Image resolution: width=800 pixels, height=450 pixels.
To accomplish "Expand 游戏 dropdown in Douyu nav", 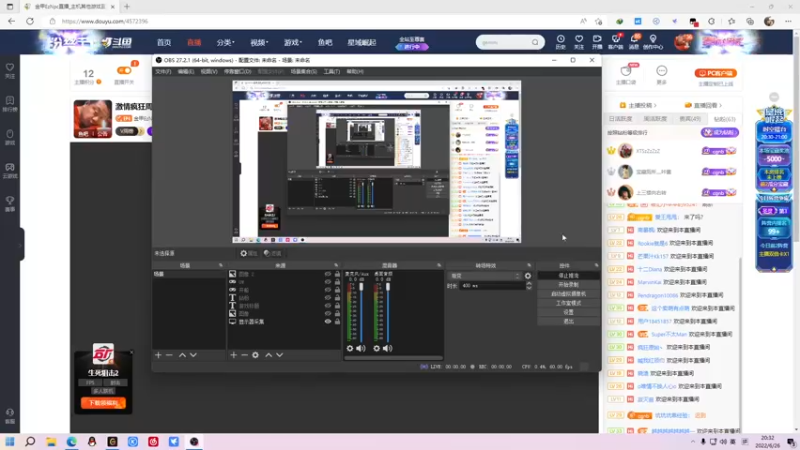I will pos(293,42).
